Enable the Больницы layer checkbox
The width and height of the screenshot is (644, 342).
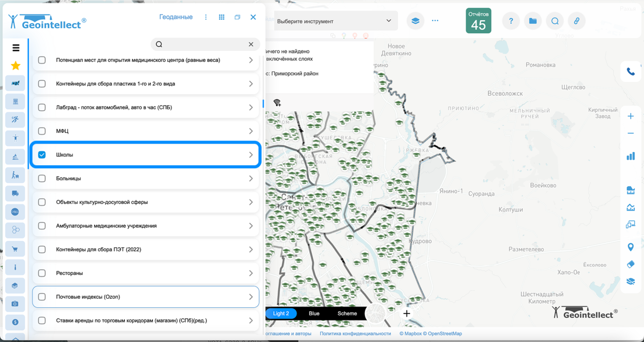[42, 178]
